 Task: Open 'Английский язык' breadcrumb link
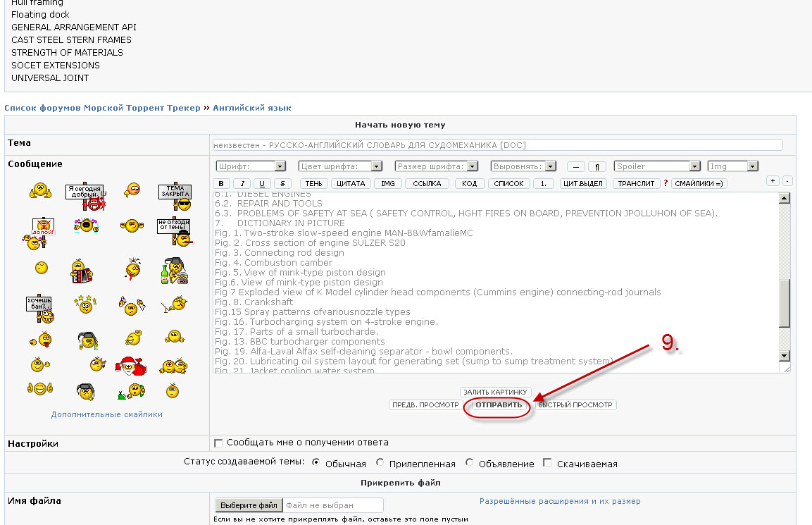(x=251, y=108)
